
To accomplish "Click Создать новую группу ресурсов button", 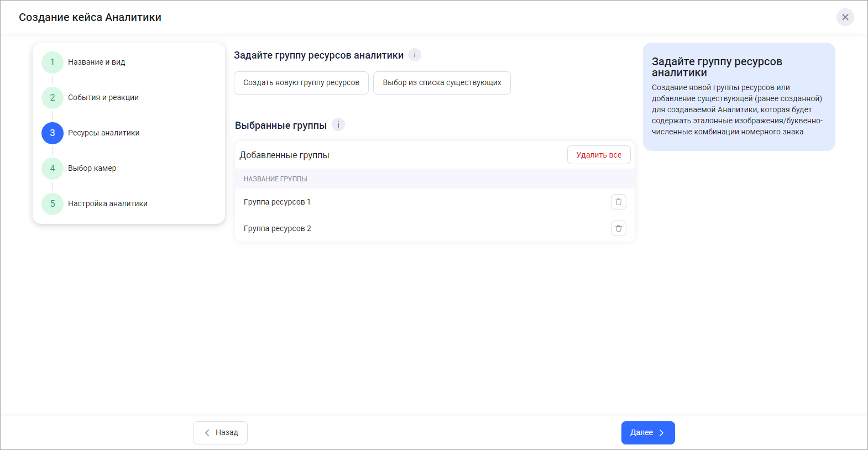I will click(301, 83).
